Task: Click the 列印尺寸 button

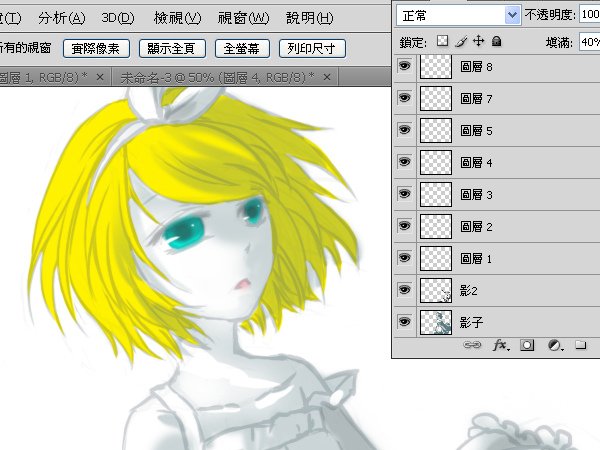Action: (x=312, y=49)
